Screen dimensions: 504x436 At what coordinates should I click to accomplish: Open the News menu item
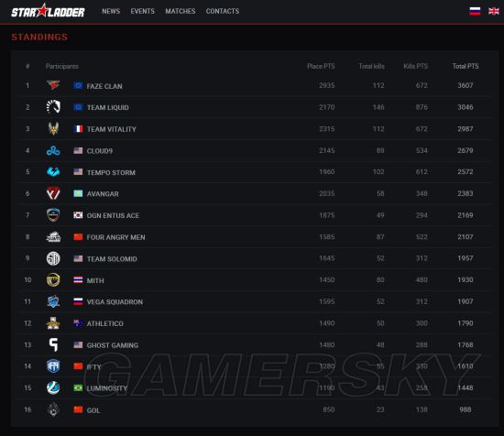tap(111, 11)
